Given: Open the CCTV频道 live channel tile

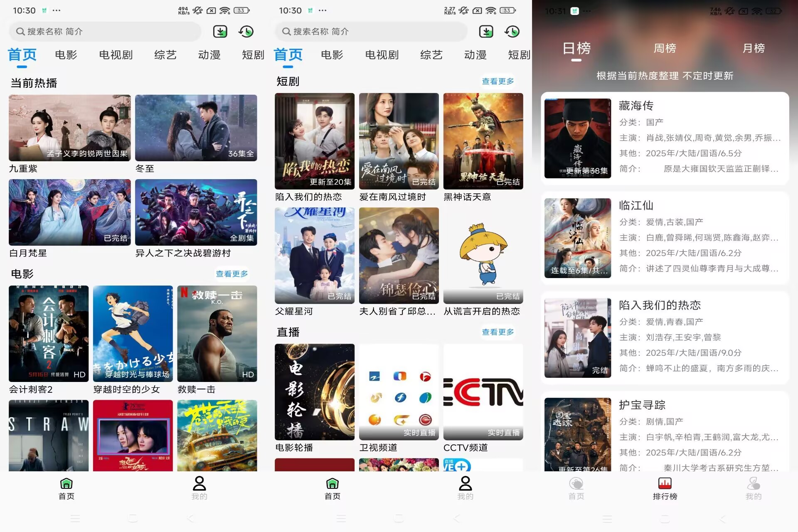Looking at the screenshot, I should (483, 392).
